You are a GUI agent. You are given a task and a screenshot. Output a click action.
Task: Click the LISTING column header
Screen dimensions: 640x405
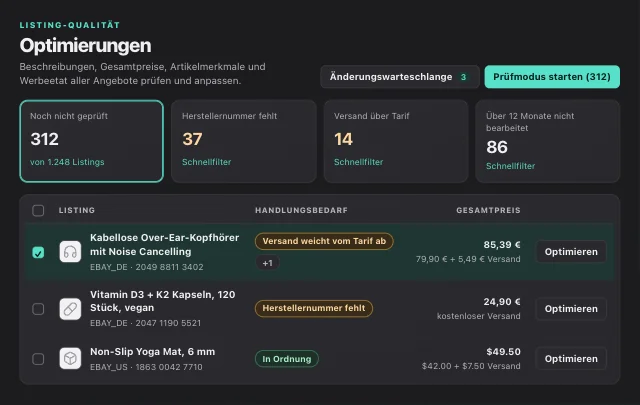77,210
